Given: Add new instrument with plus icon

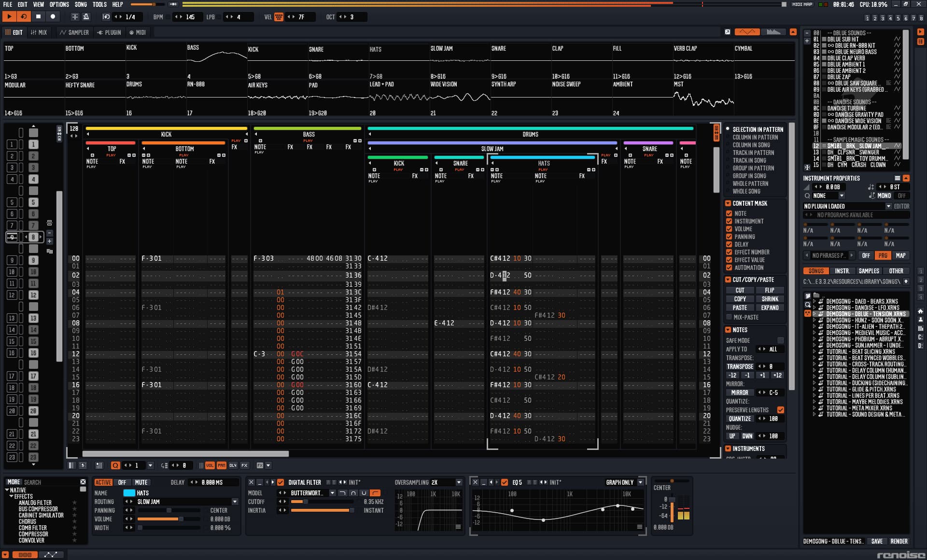Looking at the screenshot, I should [807, 41].
